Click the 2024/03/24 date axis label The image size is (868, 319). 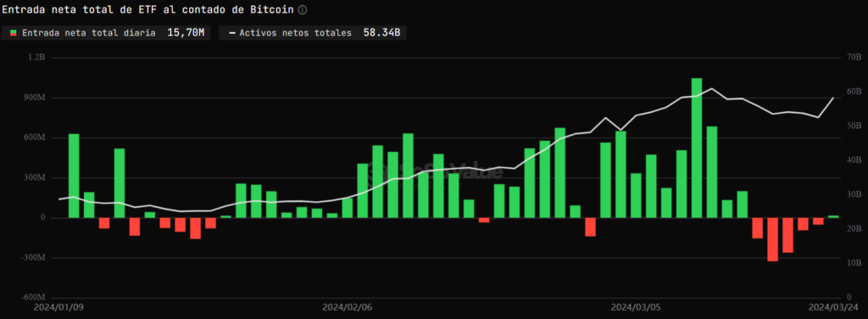[x=834, y=307]
